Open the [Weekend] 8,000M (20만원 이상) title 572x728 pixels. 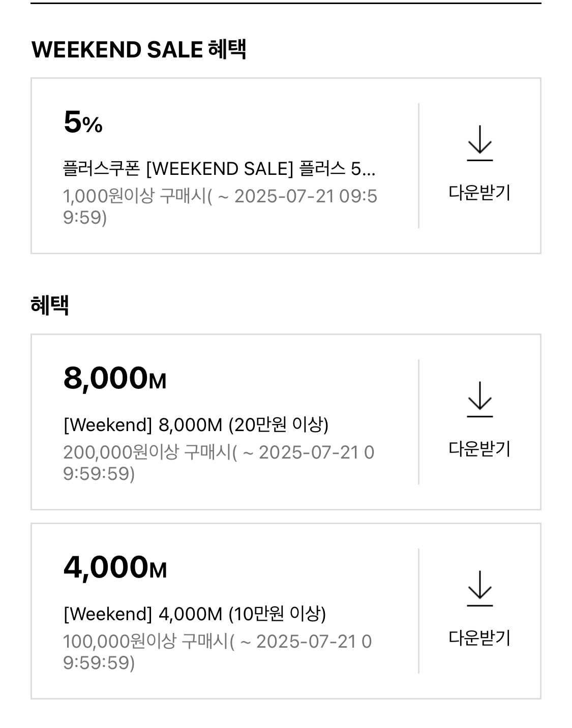tap(196, 424)
